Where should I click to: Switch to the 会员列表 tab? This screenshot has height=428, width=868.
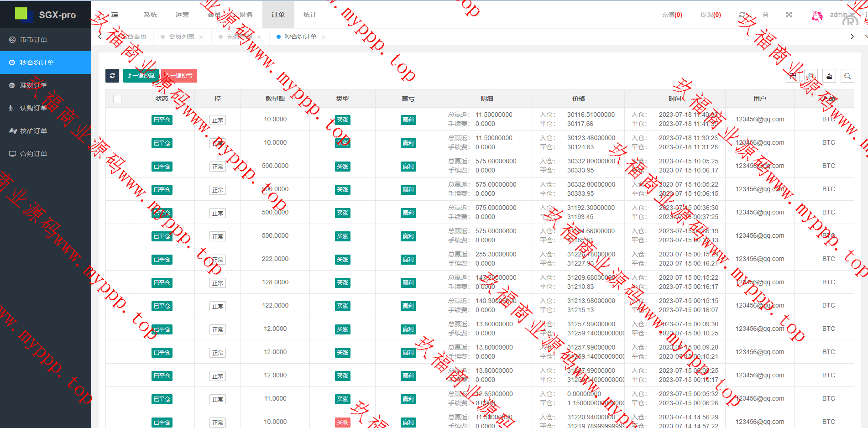click(181, 37)
